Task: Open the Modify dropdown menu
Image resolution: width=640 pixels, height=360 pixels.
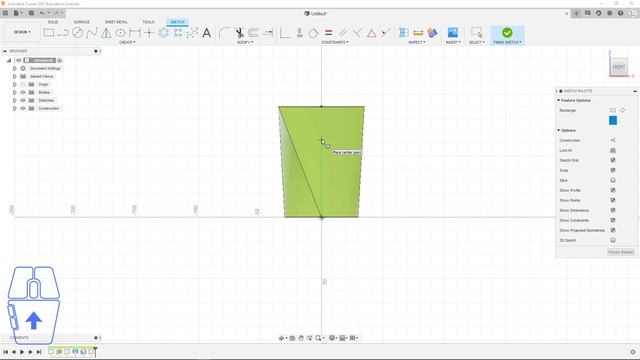Action: 245,42
